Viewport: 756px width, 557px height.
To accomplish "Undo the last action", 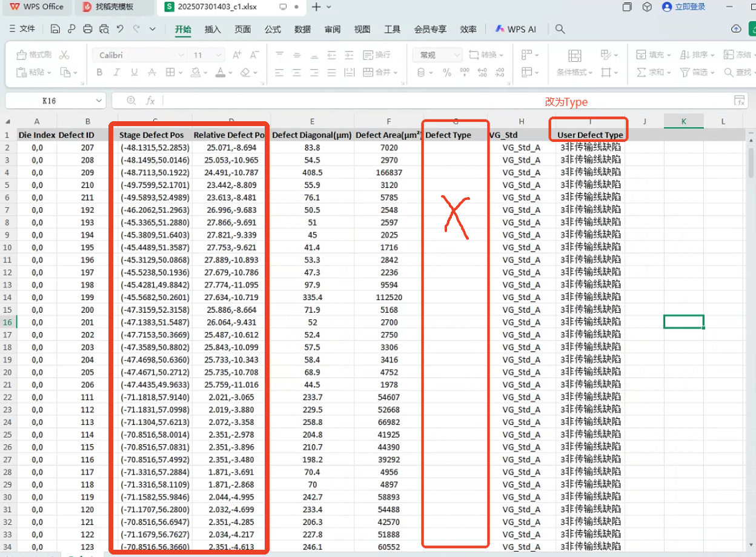I will click(x=120, y=29).
